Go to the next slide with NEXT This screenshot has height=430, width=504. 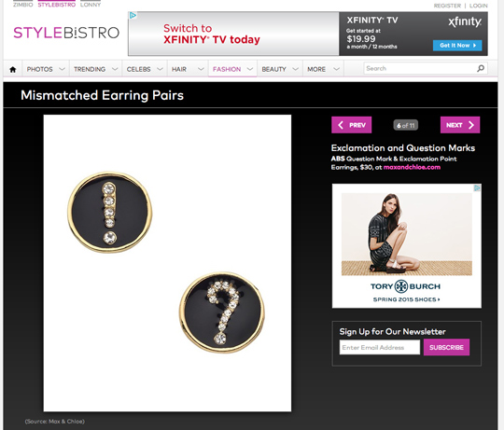460,125
